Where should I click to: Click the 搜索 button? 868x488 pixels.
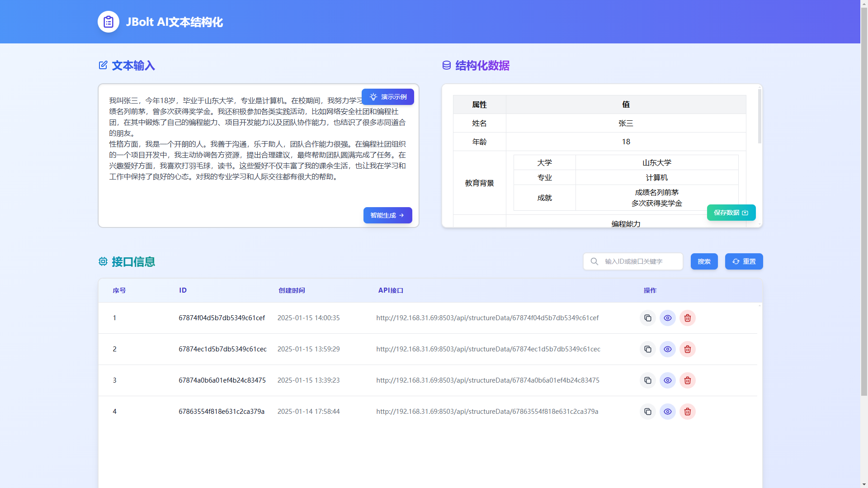pos(704,261)
